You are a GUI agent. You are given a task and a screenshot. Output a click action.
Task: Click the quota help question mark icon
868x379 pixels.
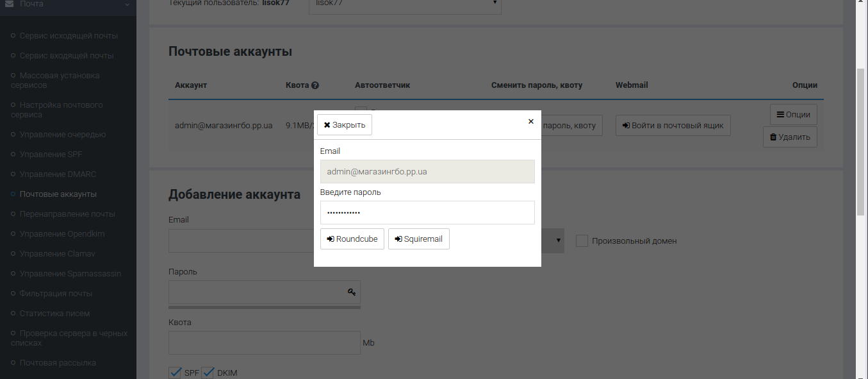tap(315, 85)
